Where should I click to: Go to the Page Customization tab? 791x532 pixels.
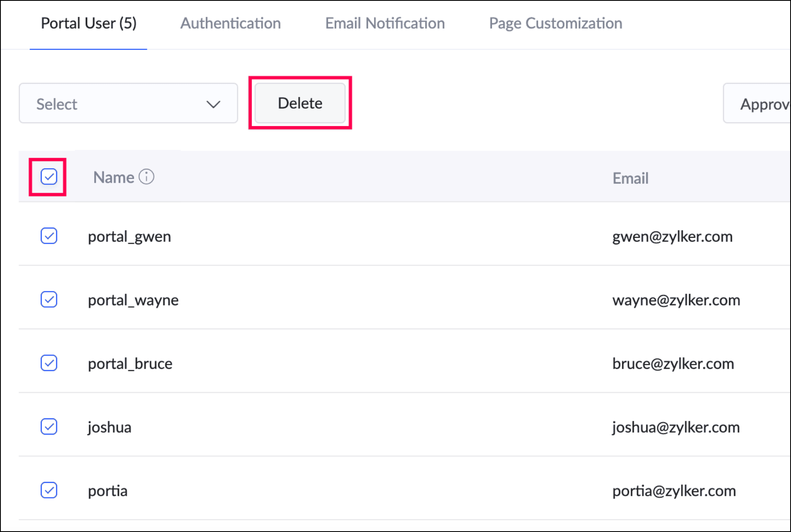pyautogui.click(x=555, y=23)
